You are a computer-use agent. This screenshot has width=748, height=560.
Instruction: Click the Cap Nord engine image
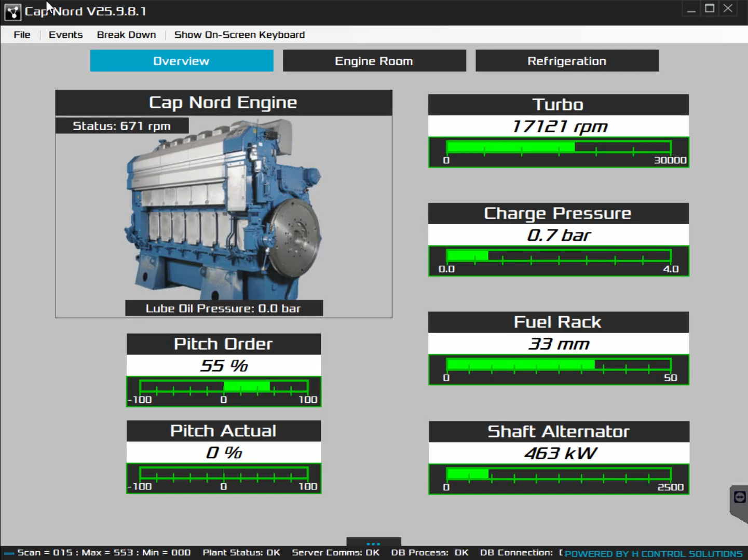224,208
